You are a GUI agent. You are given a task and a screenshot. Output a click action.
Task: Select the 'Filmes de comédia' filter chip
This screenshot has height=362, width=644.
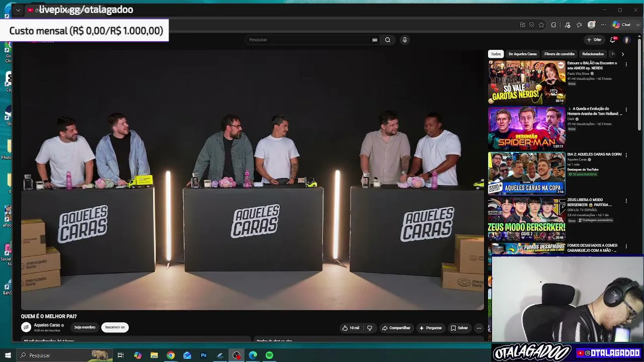click(559, 54)
